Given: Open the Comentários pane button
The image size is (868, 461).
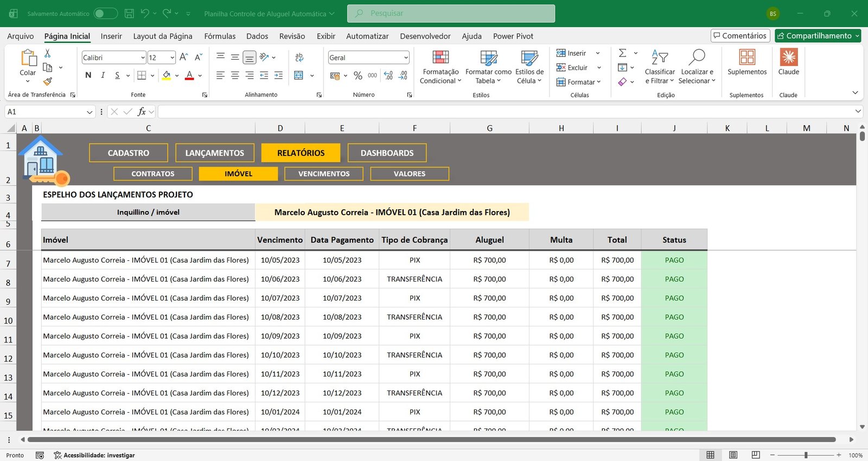Looking at the screenshot, I should [x=741, y=36].
